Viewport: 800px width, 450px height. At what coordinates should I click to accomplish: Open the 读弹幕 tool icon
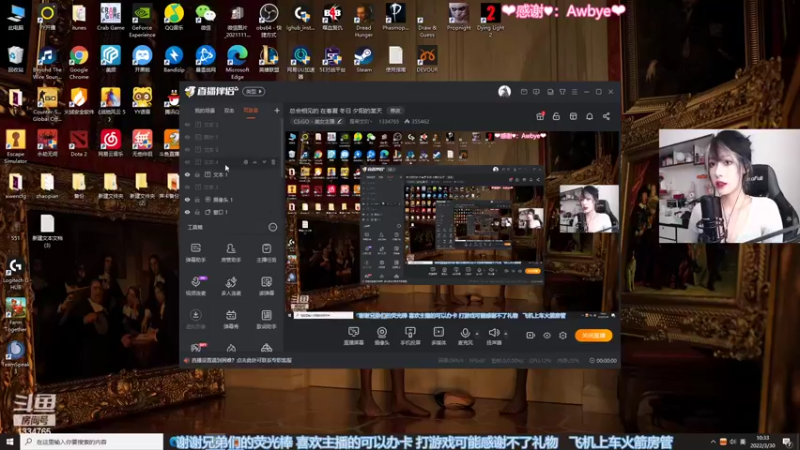point(266,286)
